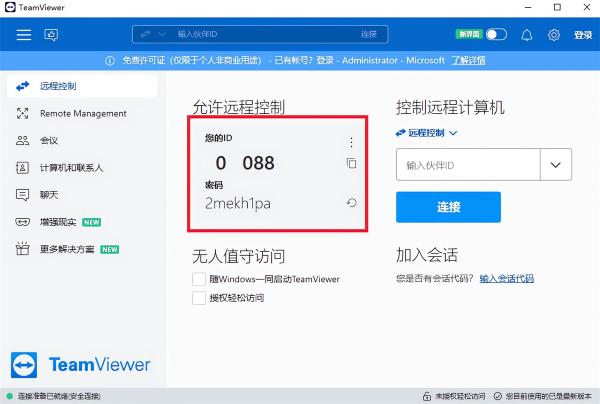This screenshot has height=404, width=600.
Task: Open 会议 meeting section
Action: (82, 140)
